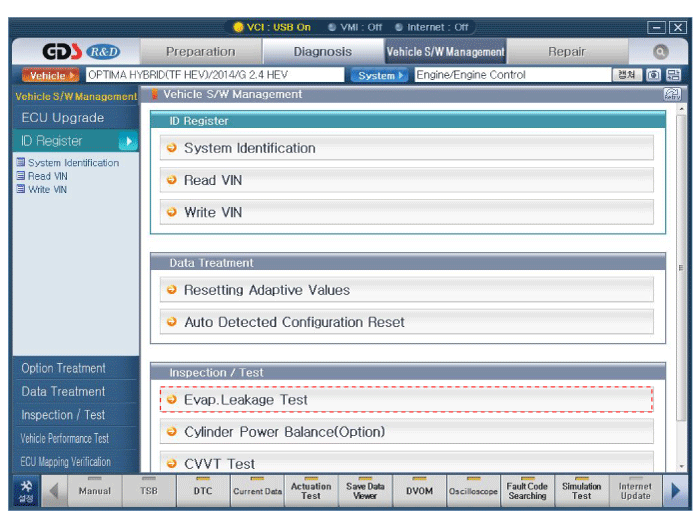Click the Retry icon in panel header
The height and width of the screenshot is (526, 699).
click(x=671, y=95)
